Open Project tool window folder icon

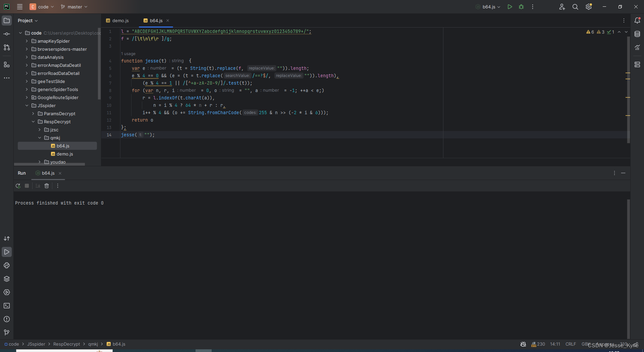coord(7,20)
